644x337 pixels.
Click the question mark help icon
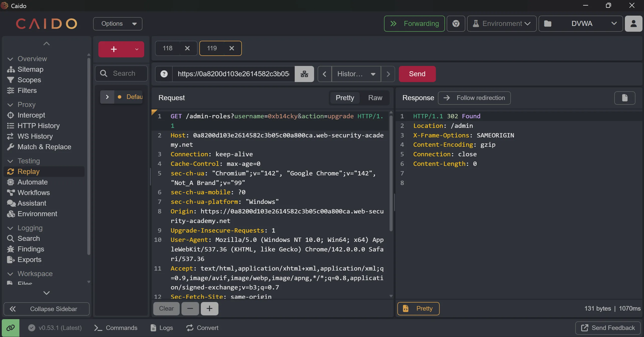(164, 74)
